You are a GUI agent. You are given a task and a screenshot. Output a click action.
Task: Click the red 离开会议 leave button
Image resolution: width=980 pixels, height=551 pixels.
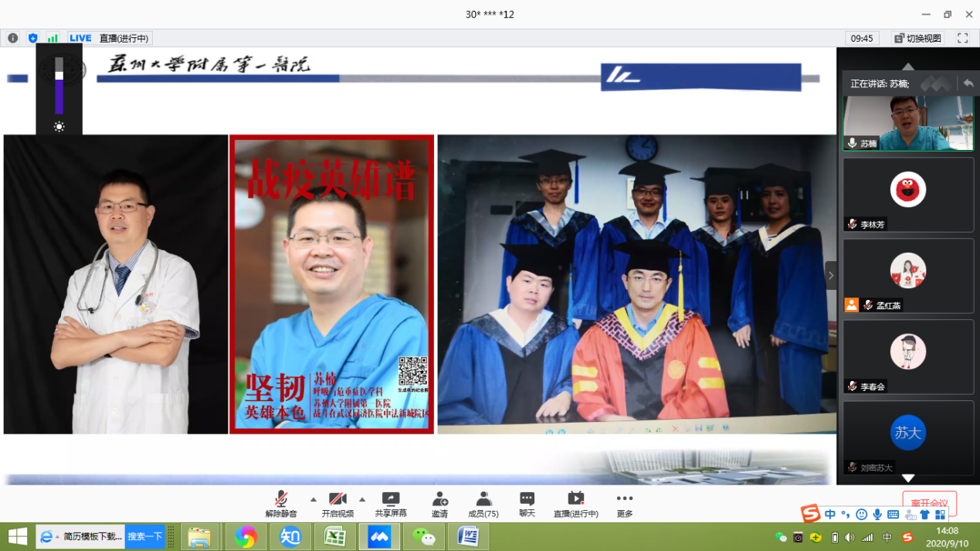[x=929, y=503]
